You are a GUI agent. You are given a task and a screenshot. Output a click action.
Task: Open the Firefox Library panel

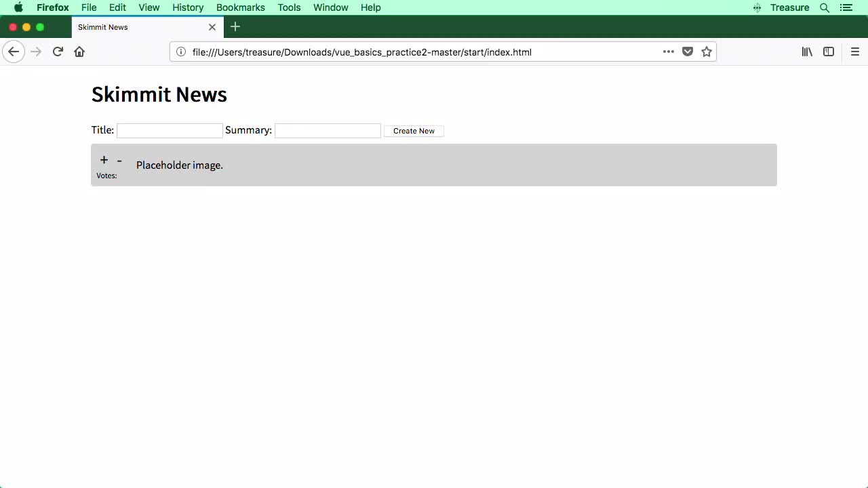click(806, 52)
